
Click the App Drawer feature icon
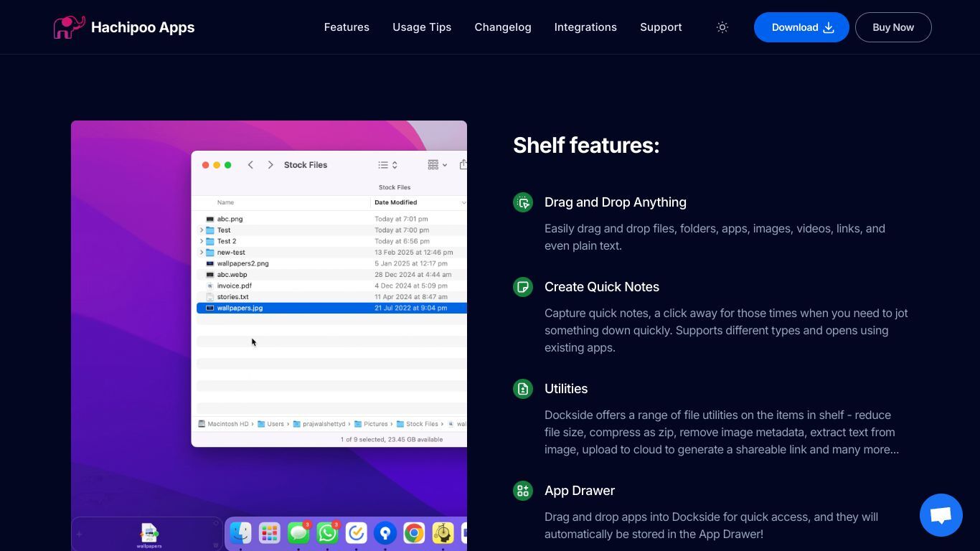click(x=523, y=491)
